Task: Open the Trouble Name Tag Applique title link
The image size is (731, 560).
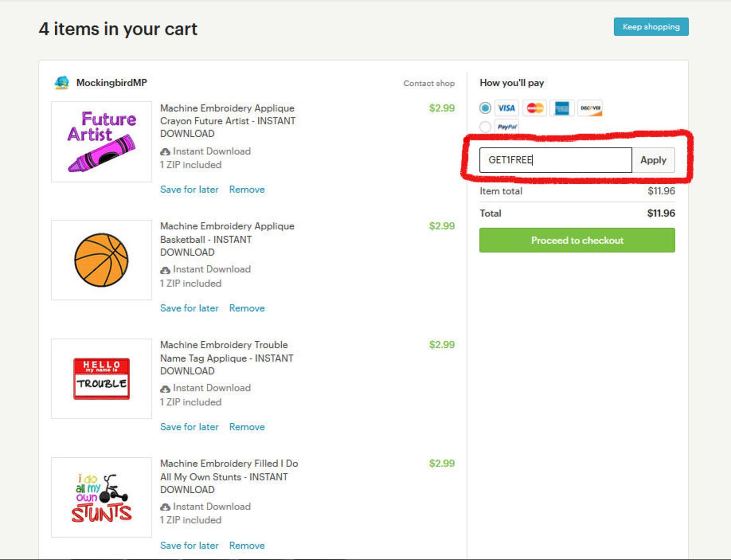Action: click(x=226, y=358)
